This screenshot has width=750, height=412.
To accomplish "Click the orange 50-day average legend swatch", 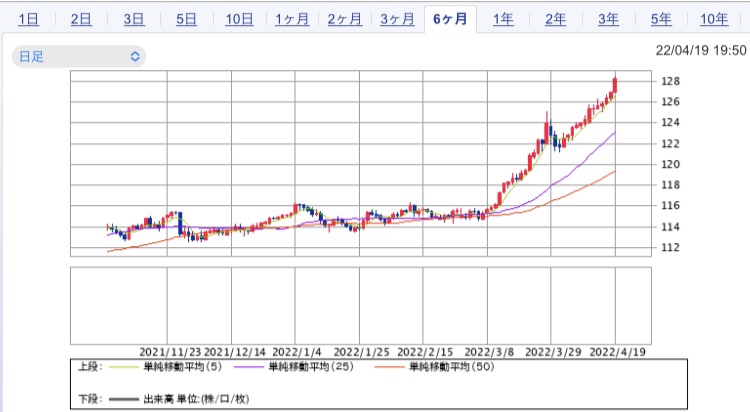I will pos(389,367).
